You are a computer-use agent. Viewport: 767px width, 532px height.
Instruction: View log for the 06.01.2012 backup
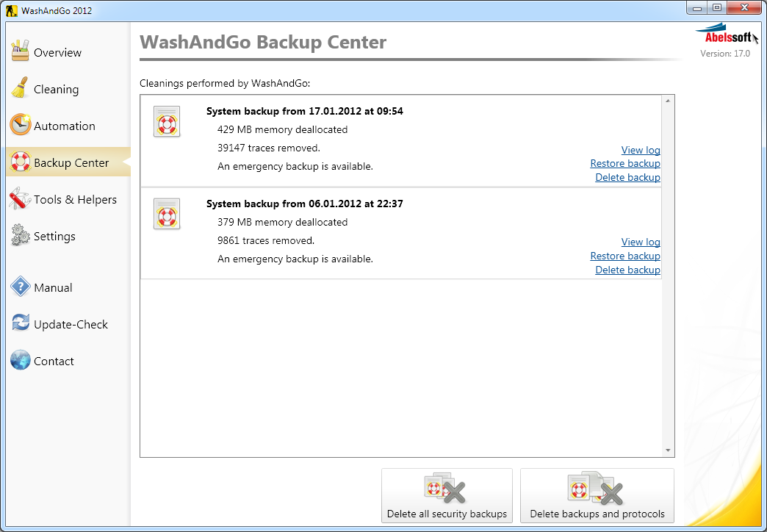click(641, 242)
